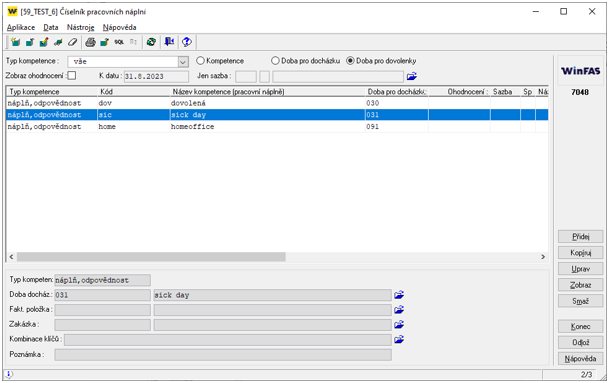Screen dimensions: 609x383
Task: Click the Přidej button
Action: click(x=581, y=237)
